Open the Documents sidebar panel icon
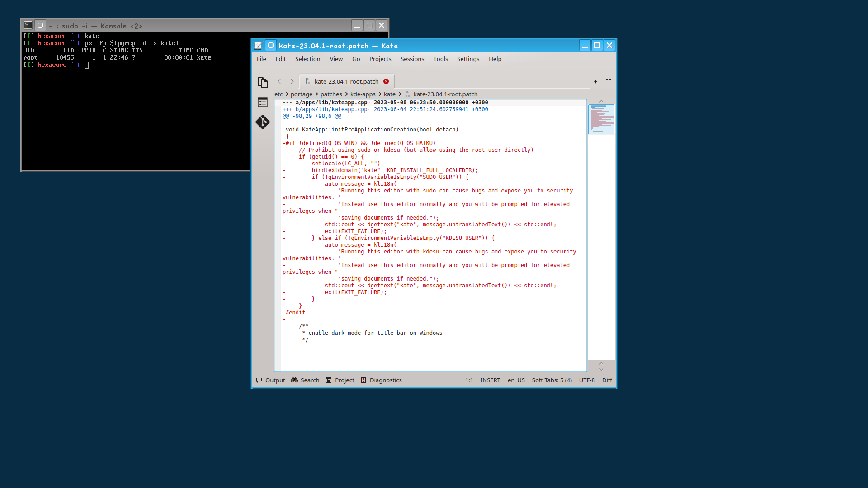Viewport: 868px width, 488px height. click(x=263, y=82)
